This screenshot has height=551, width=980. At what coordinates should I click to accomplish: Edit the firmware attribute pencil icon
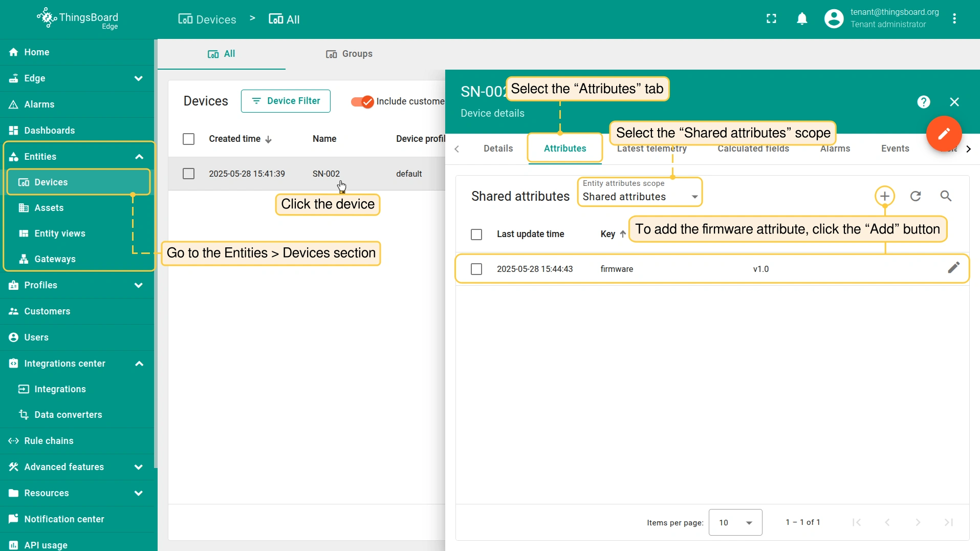click(x=953, y=268)
